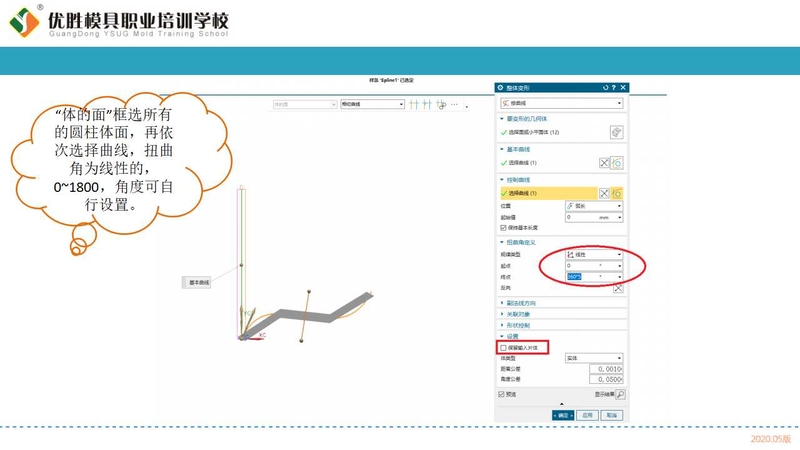800x450 pixels.
Task: Click reverse direction icon in 控制曲线 section
Action: click(x=604, y=193)
